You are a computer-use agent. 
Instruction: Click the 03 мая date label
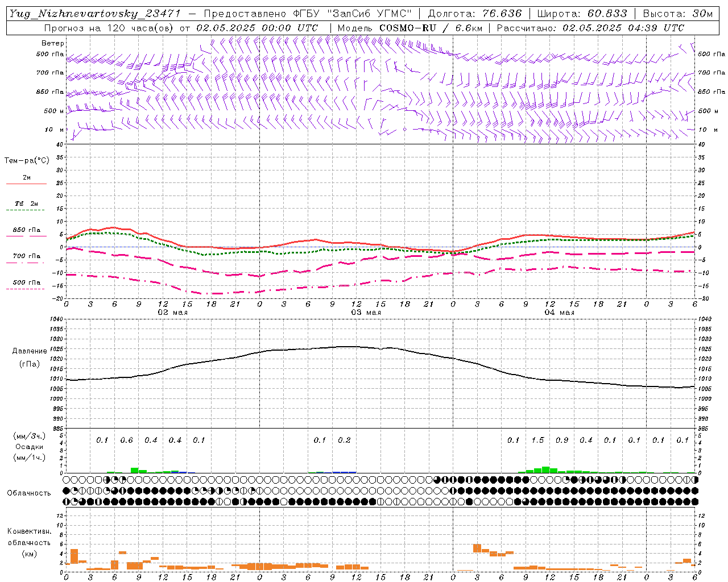pos(366,313)
